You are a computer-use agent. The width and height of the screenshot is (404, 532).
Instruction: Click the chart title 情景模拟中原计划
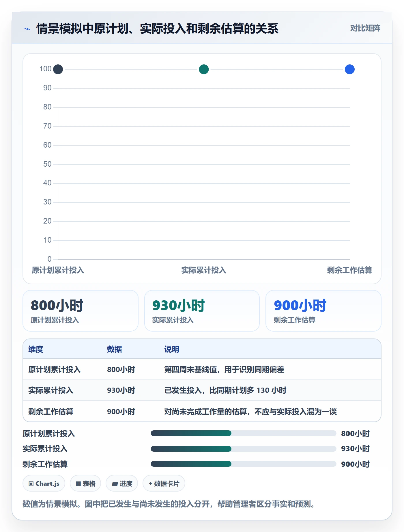pos(157,29)
